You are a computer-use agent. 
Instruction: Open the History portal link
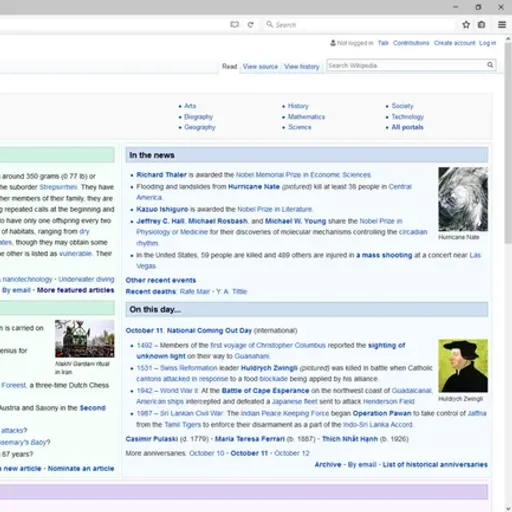point(298,106)
